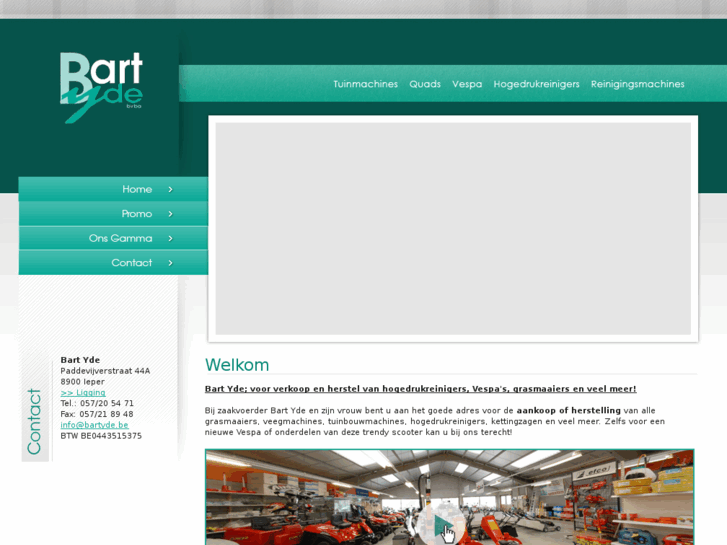Open the >> Ligging location link
727x545 pixels.
[83, 392]
